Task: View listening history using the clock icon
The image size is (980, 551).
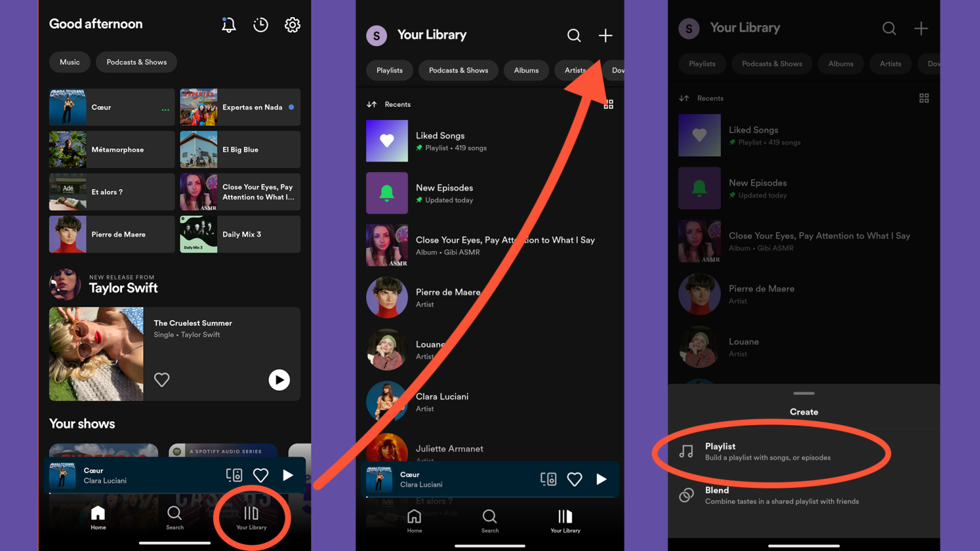Action: [x=260, y=24]
